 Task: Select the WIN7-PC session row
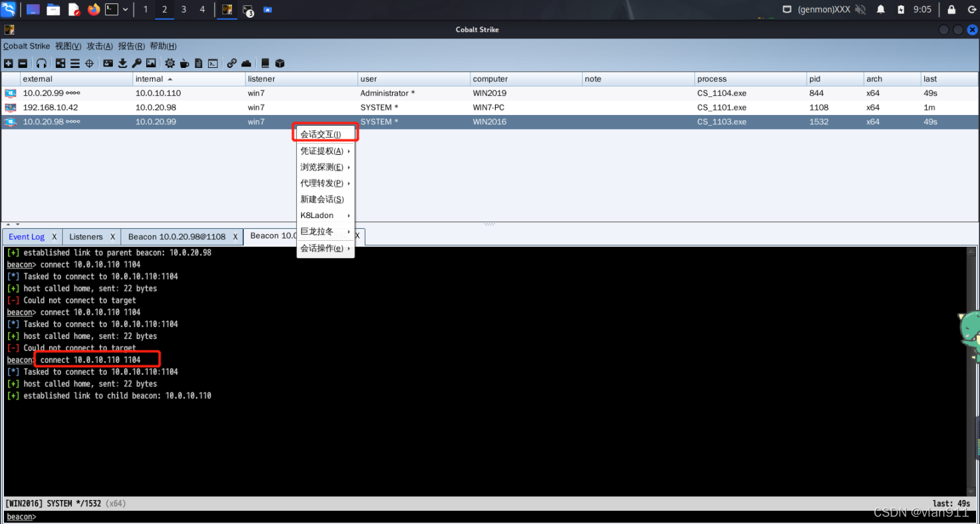(490, 107)
